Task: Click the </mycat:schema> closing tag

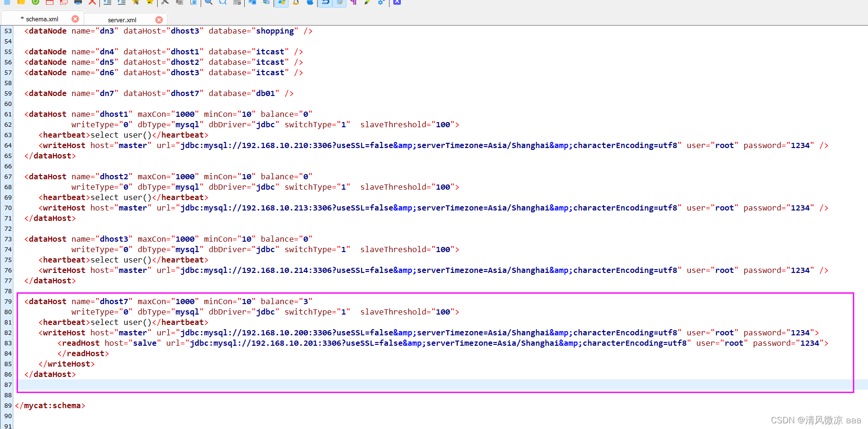Action: 50,405
